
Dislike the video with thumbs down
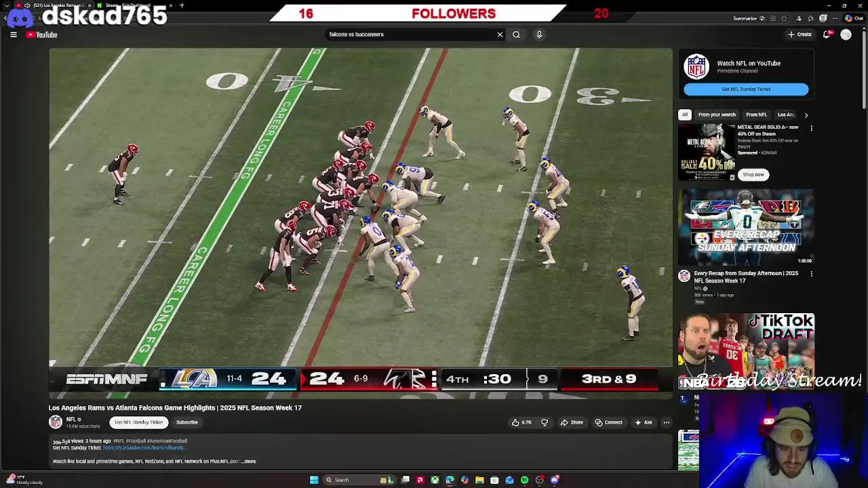pyautogui.click(x=544, y=422)
